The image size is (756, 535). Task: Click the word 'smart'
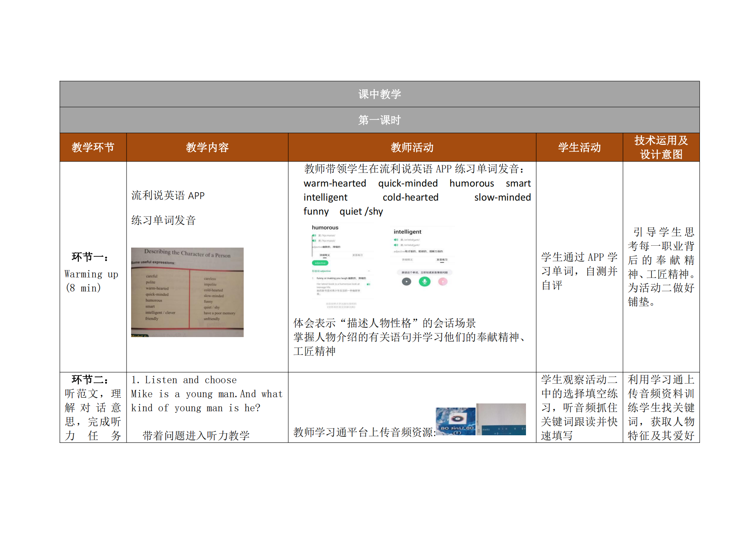tap(518, 184)
